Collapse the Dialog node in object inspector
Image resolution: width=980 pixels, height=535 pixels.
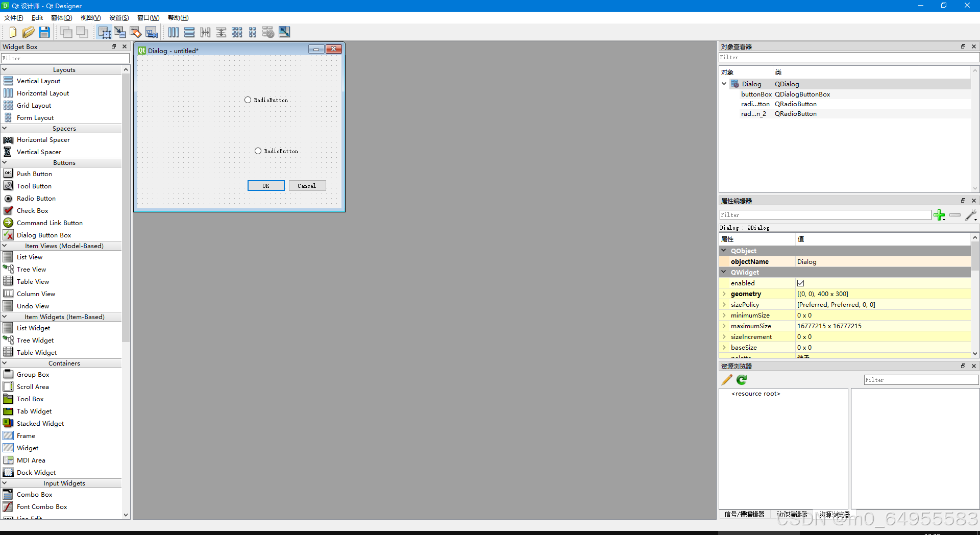coord(724,84)
